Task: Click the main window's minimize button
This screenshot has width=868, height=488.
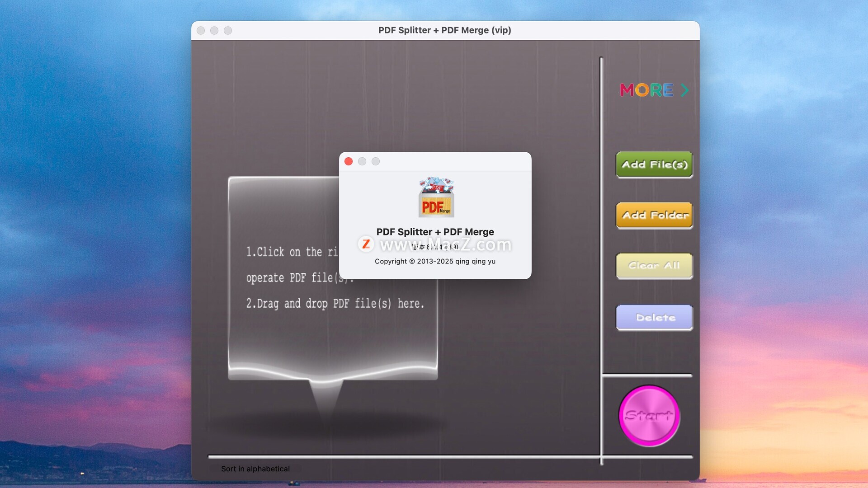Action: coord(214,30)
